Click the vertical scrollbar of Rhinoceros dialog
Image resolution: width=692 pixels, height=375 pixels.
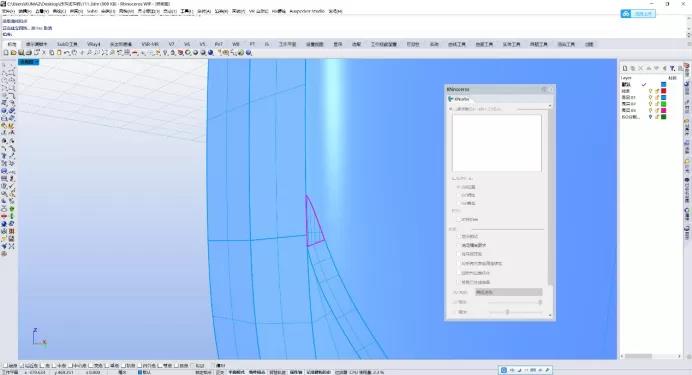pos(550,210)
